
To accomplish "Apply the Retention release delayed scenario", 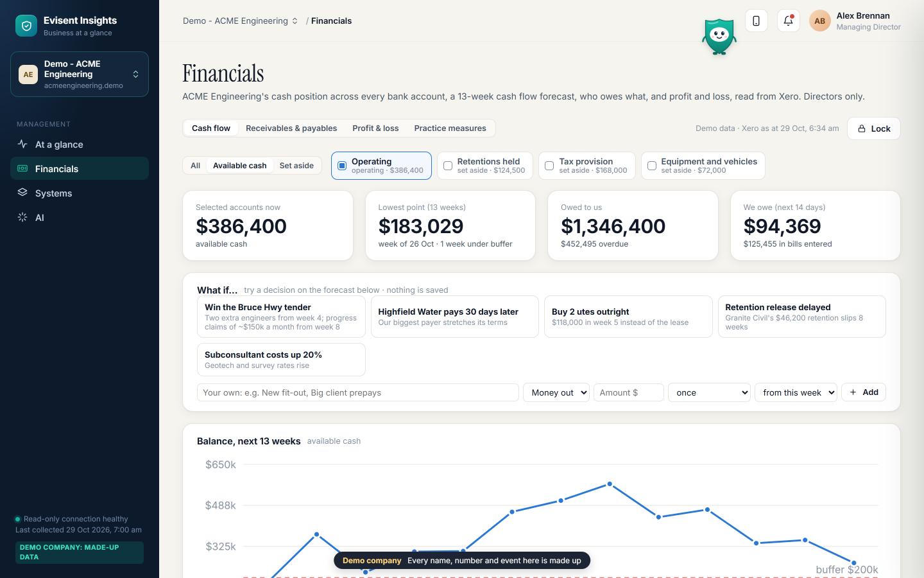I will 802,317.
